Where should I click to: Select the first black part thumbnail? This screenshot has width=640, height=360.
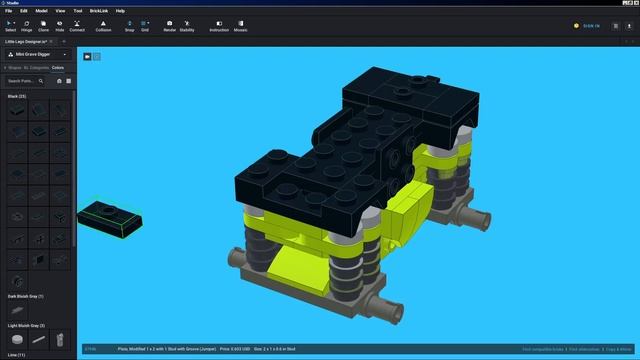(x=17, y=110)
